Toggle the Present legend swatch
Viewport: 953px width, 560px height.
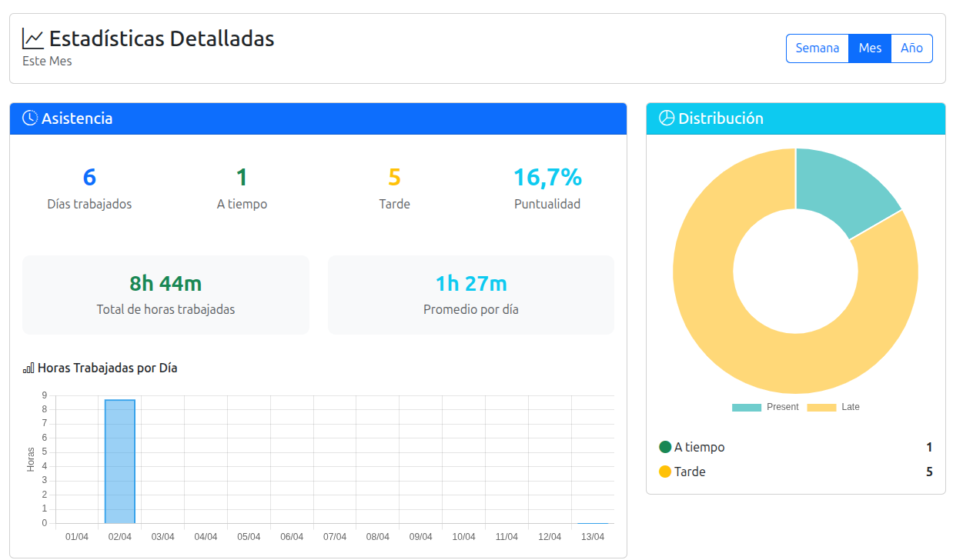[x=746, y=407]
